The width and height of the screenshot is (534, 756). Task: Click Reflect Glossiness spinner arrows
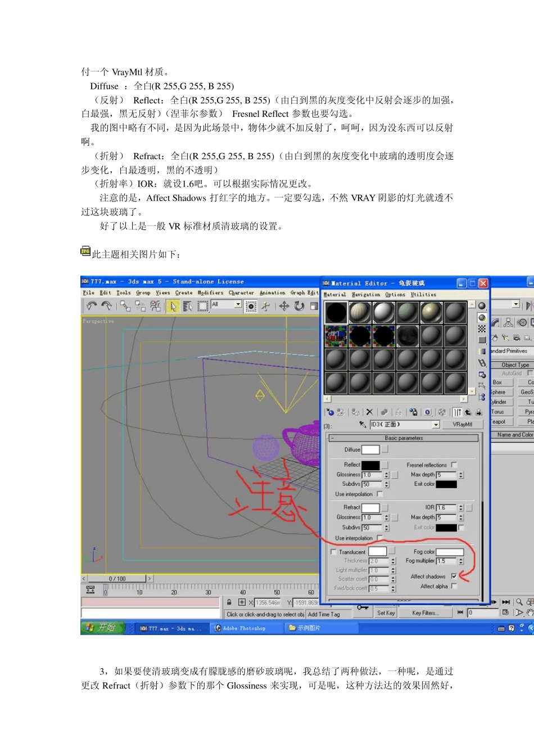click(386, 475)
